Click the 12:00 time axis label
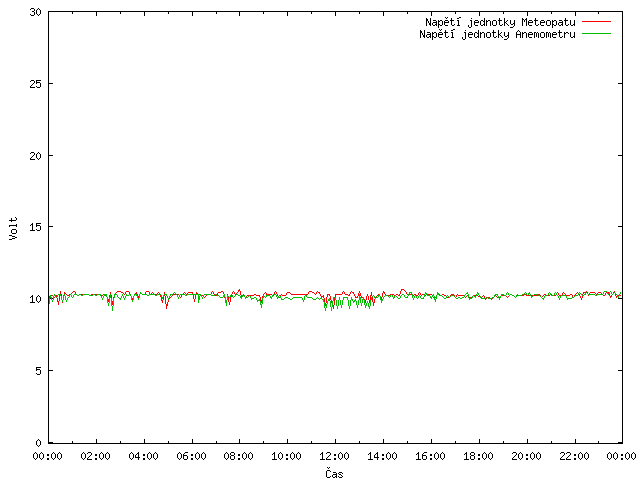The image size is (640, 480). [335, 456]
